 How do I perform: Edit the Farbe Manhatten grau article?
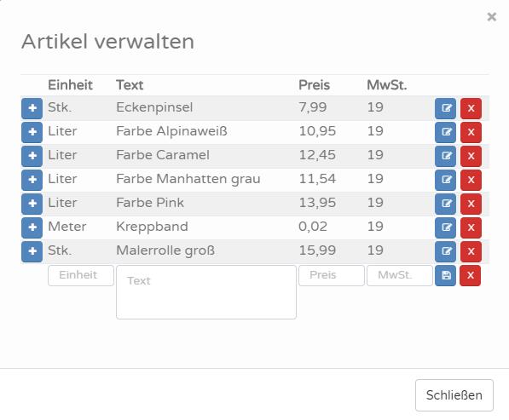[x=445, y=180]
